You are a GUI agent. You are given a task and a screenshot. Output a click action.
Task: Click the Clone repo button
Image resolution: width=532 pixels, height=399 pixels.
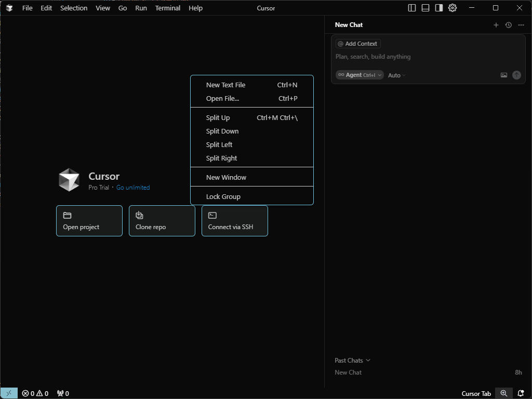(162, 221)
